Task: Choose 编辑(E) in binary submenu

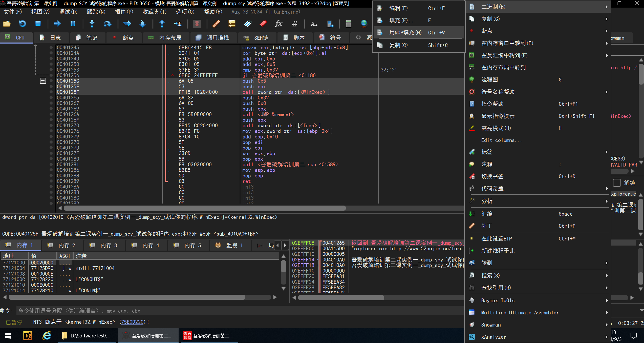Action: (419, 8)
